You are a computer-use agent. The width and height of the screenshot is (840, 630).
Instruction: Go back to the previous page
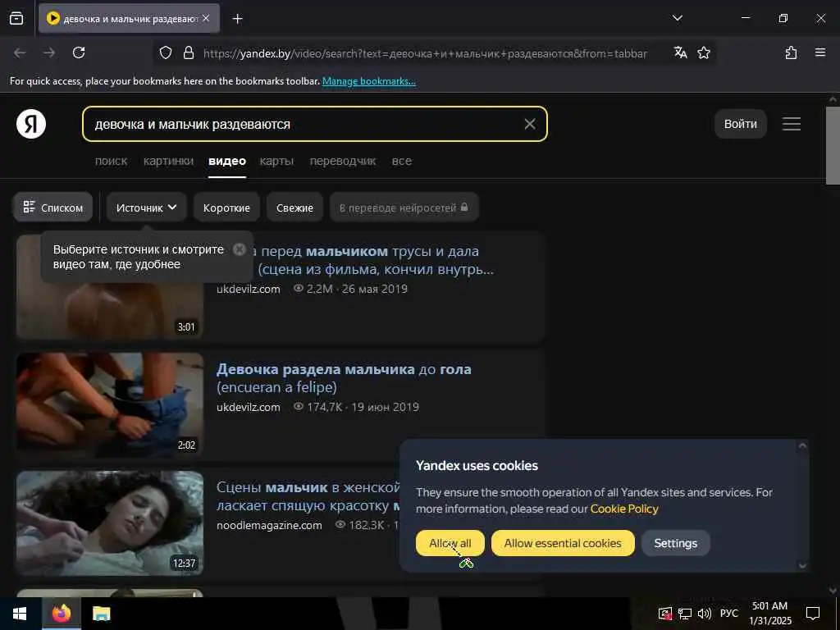[x=20, y=52]
